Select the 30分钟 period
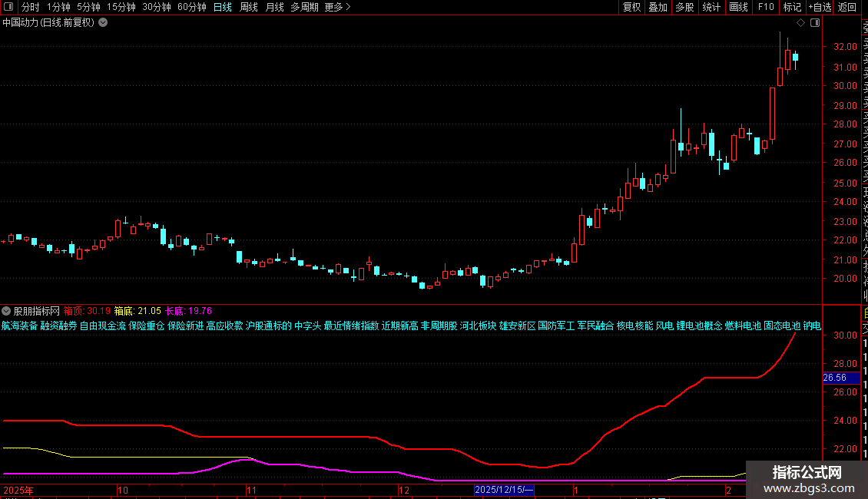 pos(157,7)
